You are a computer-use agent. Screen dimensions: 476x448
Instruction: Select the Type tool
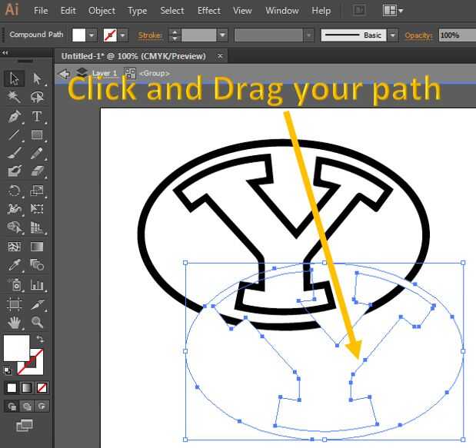tap(37, 117)
